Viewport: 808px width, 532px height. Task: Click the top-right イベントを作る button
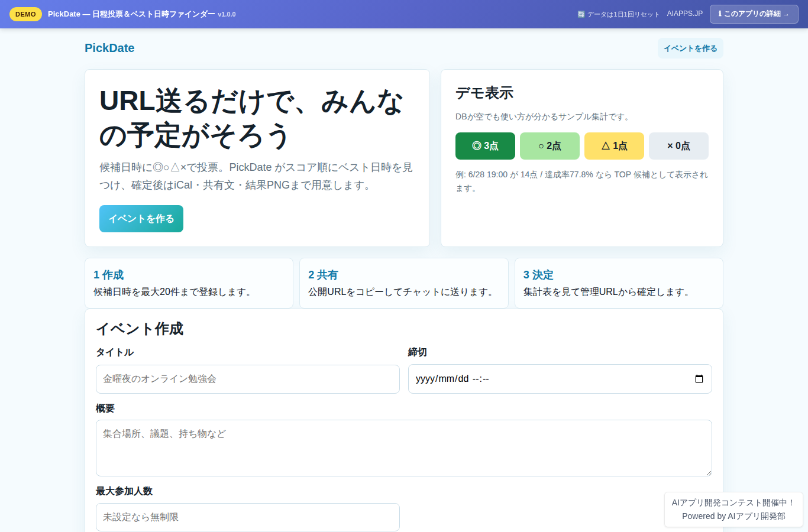tap(690, 48)
